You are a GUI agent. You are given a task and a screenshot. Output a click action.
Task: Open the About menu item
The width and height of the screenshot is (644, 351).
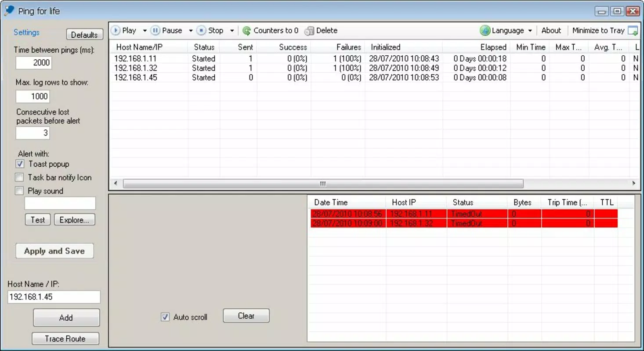click(x=551, y=30)
